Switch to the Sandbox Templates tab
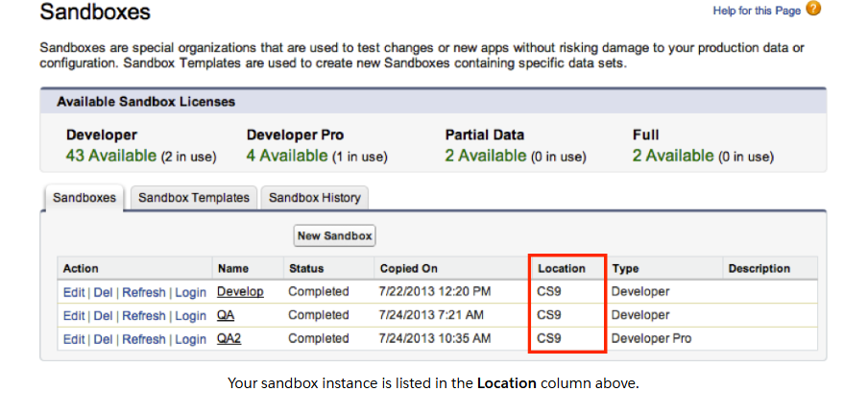 [x=194, y=198]
